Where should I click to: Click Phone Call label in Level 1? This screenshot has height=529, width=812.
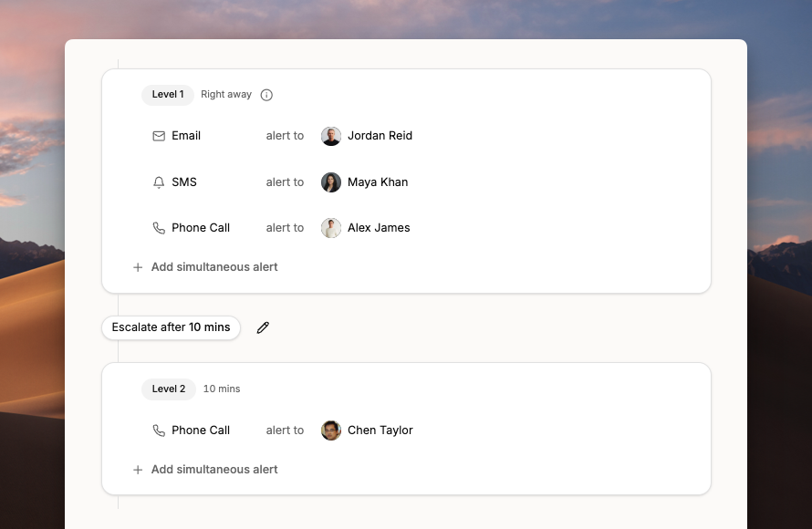(201, 228)
